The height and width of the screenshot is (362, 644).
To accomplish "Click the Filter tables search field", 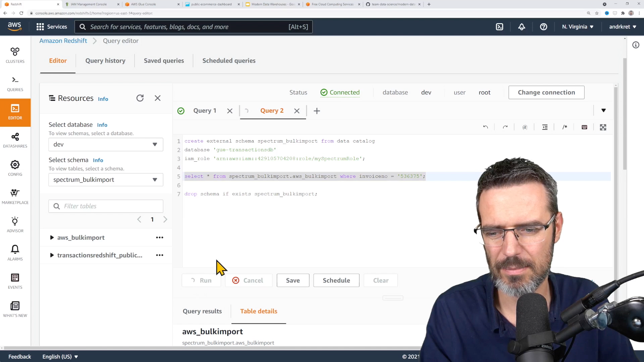I will point(106,206).
